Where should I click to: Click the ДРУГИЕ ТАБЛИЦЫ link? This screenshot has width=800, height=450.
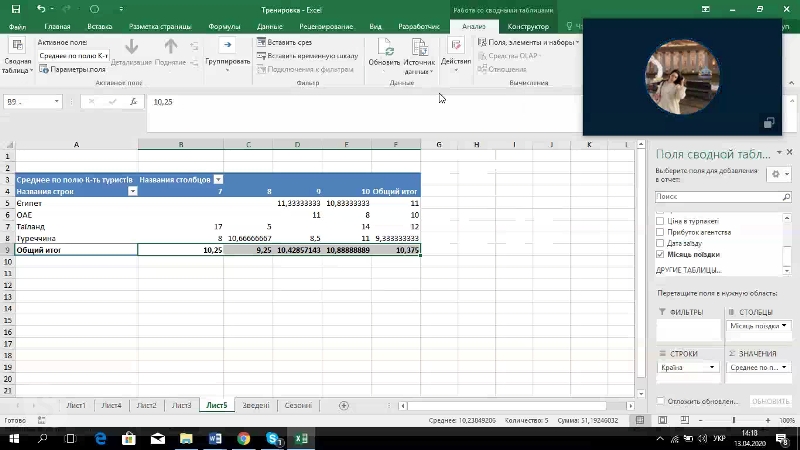(x=688, y=270)
